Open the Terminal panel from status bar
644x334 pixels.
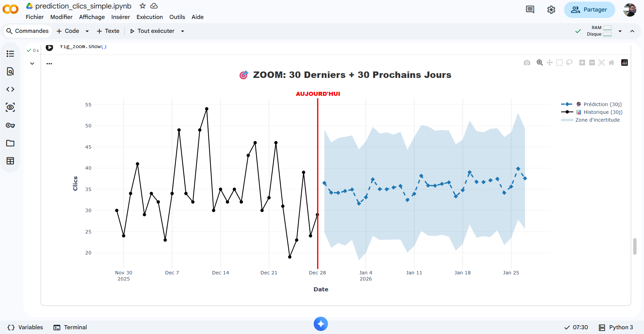(70, 327)
